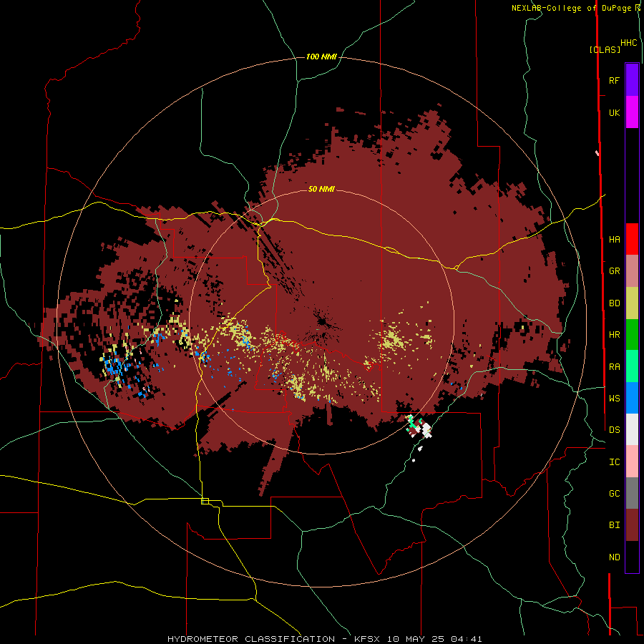
Task: Click the BI legend label
Action: (x=614, y=525)
